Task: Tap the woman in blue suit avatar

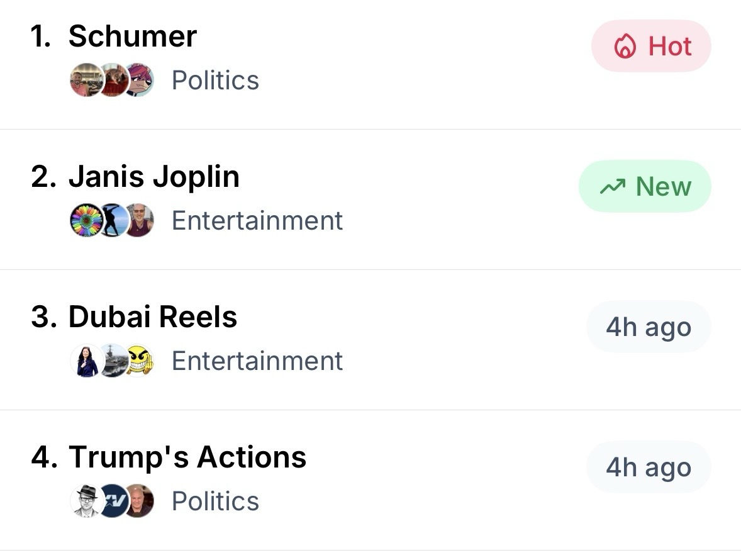Action: pos(86,361)
